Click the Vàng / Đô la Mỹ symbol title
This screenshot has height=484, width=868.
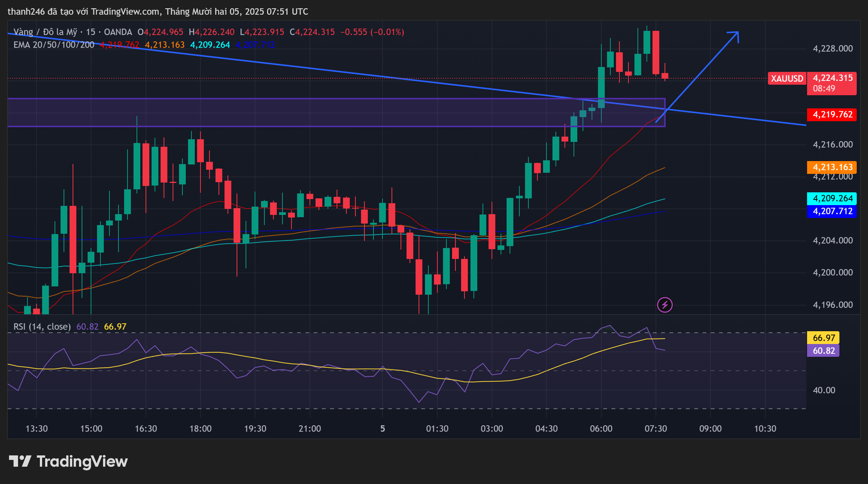pos(45,32)
